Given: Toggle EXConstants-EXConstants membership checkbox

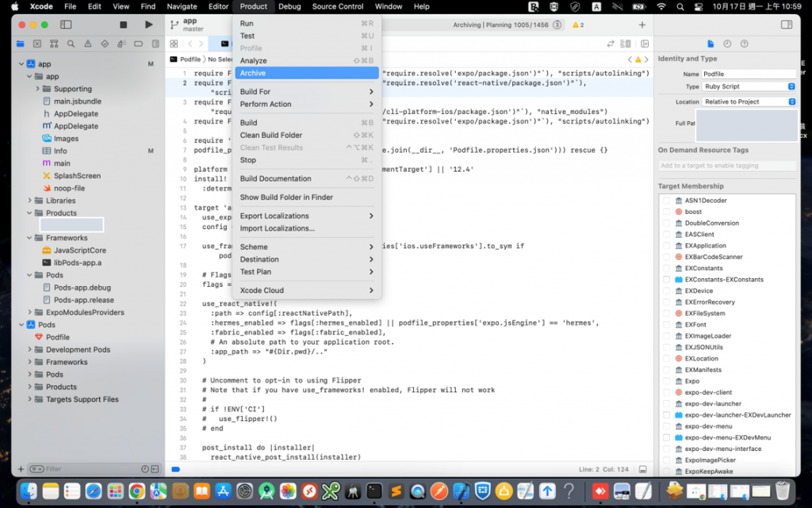Looking at the screenshot, I should coord(666,279).
